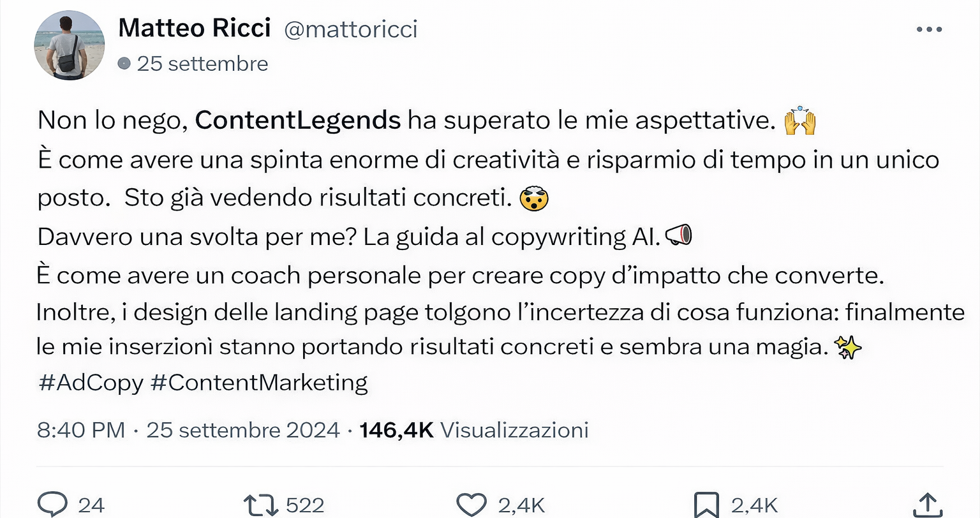Open Matteo Ricci's profile picture
Screen dimensions: 980x518
69,45
